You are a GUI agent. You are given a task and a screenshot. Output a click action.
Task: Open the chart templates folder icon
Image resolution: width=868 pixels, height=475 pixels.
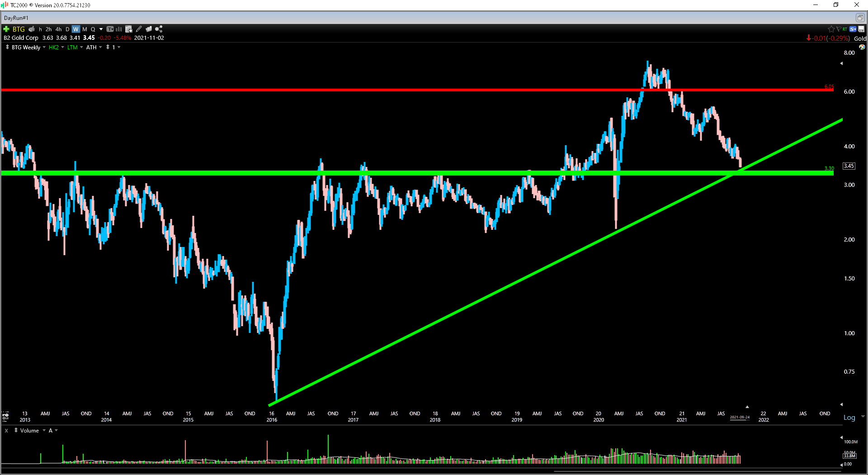click(149, 29)
